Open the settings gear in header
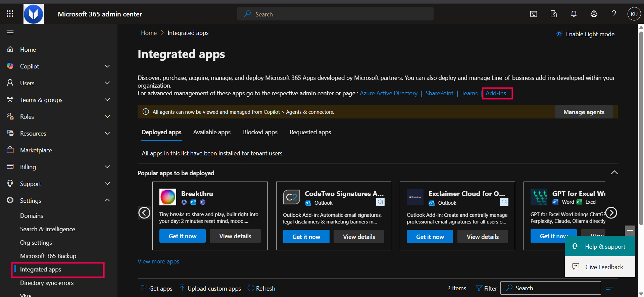 point(594,14)
